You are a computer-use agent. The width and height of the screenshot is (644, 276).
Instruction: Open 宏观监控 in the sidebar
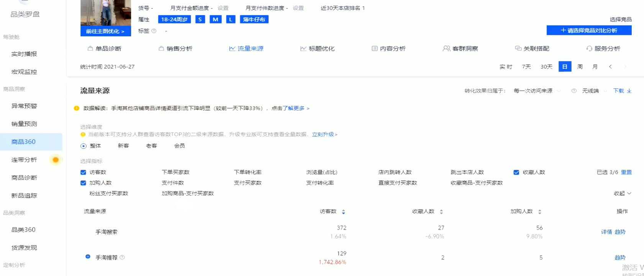pyautogui.click(x=24, y=72)
